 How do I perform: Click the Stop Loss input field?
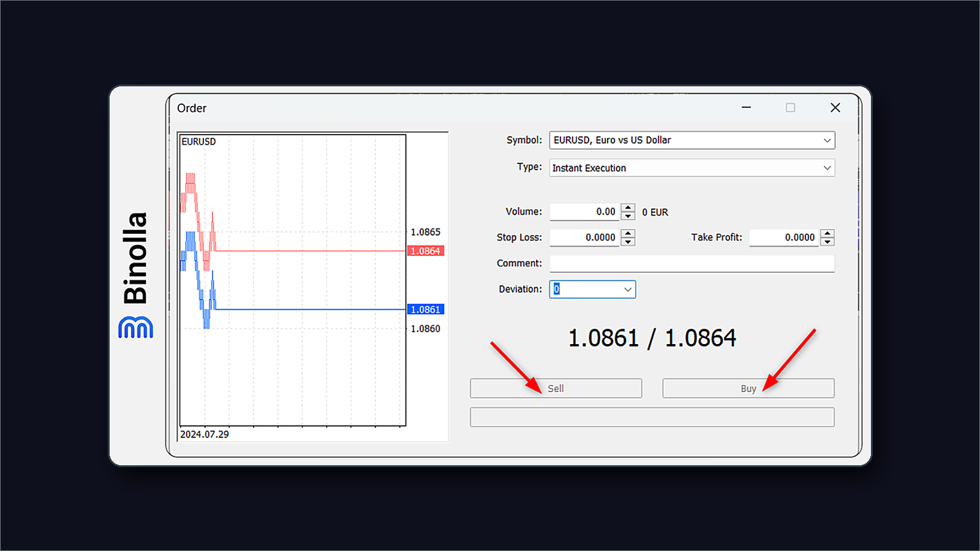click(x=585, y=238)
